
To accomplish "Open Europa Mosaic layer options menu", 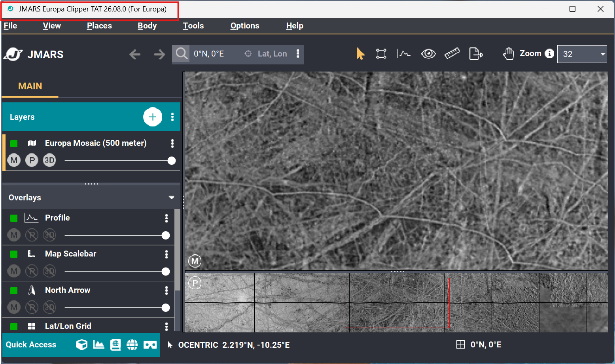I will [172, 143].
